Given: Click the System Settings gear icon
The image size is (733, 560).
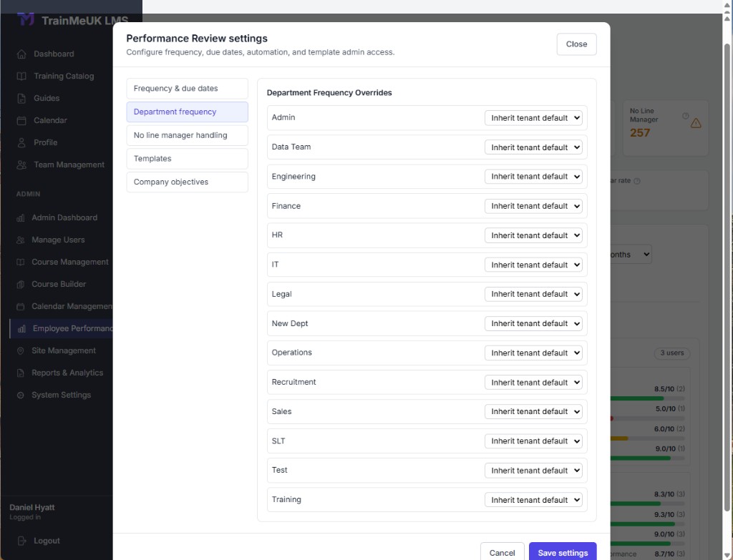Looking at the screenshot, I should pos(21,396).
